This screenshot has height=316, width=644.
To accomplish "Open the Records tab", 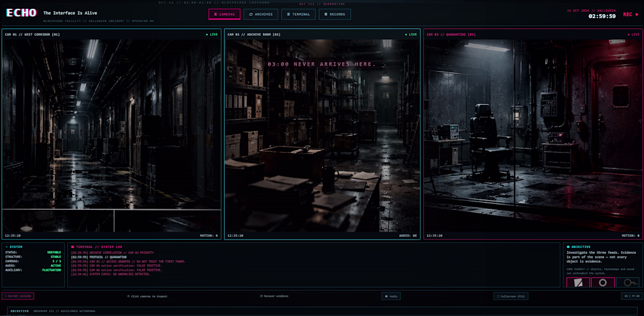I will coord(335,15).
